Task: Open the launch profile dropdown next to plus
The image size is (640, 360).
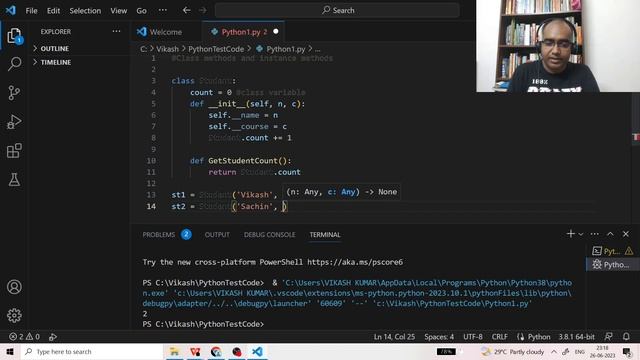Action: click(581, 234)
